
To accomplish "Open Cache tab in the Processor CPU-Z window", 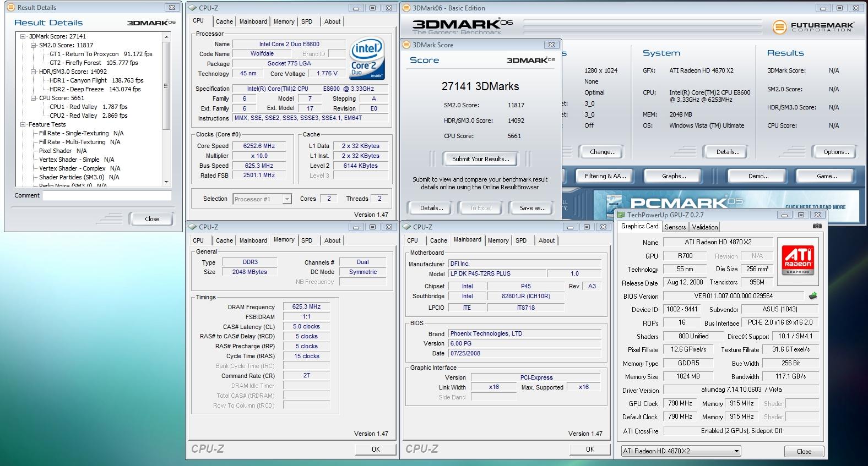I will tap(224, 21).
